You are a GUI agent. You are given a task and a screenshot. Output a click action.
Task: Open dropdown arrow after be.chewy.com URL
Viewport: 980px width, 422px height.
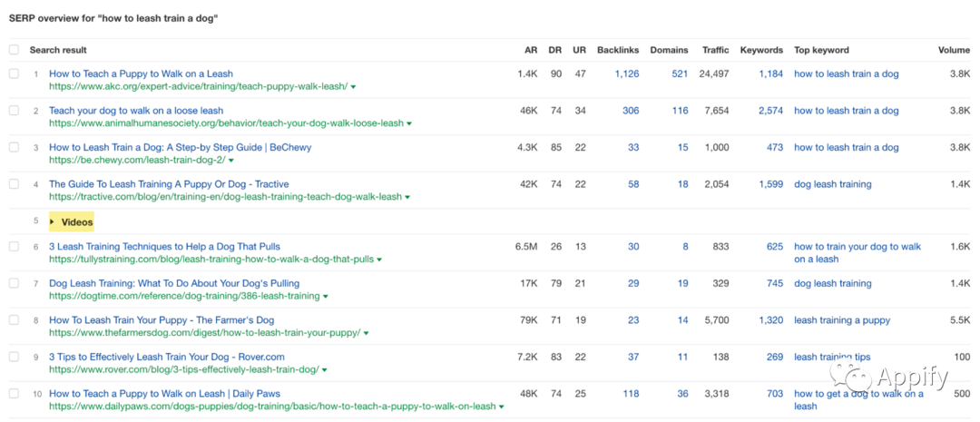click(230, 161)
